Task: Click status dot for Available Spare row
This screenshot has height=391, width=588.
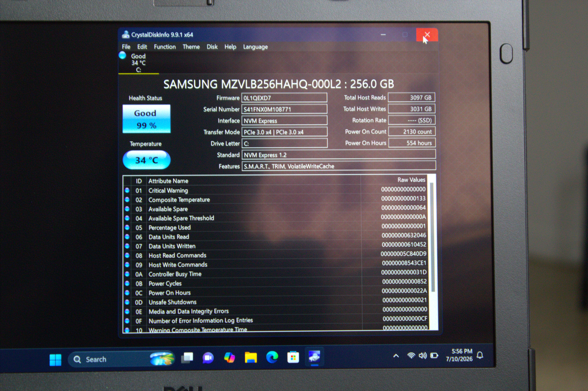Action: (x=127, y=209)
